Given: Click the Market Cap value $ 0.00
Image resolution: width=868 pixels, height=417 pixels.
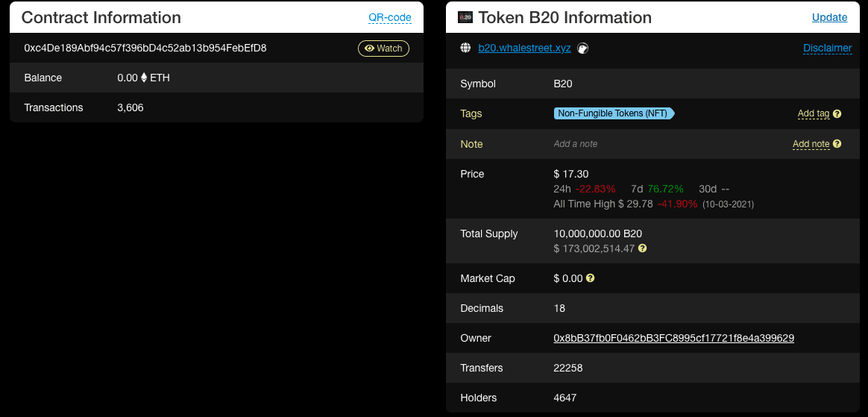Looking at the screenshot, I should (568, 278).
